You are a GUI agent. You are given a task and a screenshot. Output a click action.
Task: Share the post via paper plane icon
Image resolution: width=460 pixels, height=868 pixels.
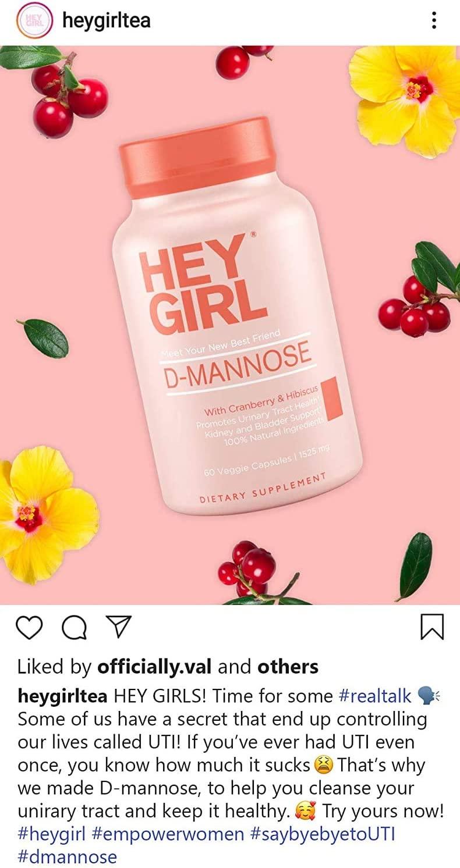tap(118, 627)
